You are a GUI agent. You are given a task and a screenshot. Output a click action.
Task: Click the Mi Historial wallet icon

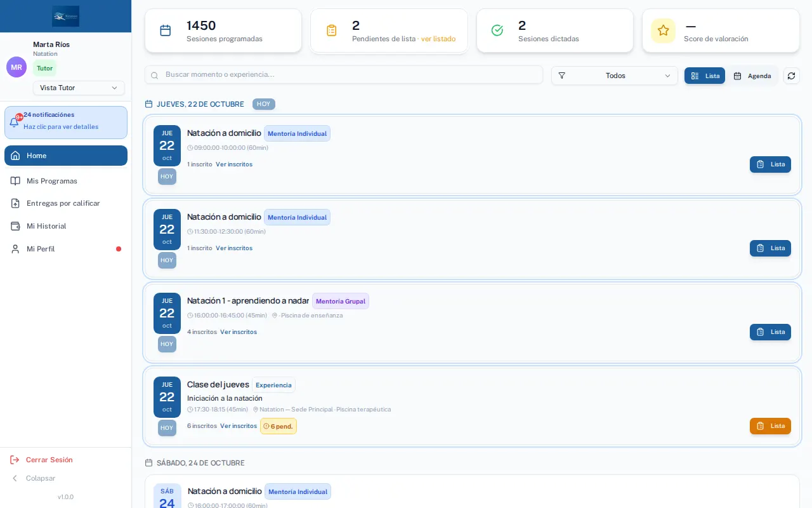(x=15, y=226)
